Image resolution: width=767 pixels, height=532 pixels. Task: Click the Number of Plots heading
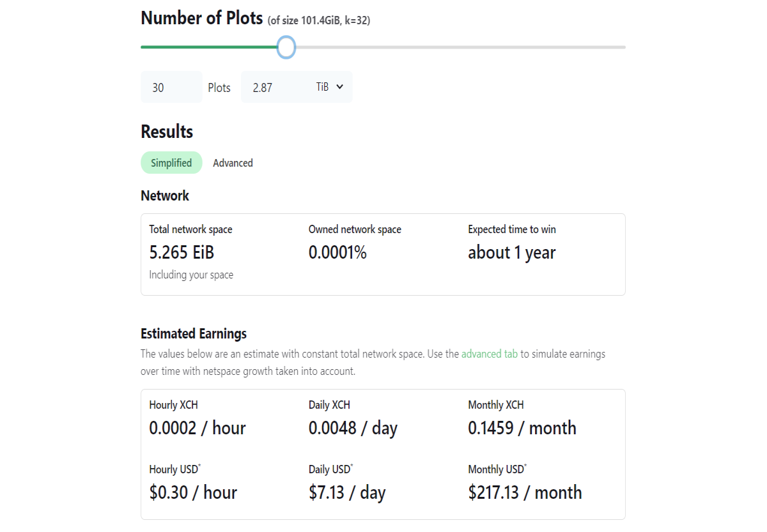[x=202, y=18]
